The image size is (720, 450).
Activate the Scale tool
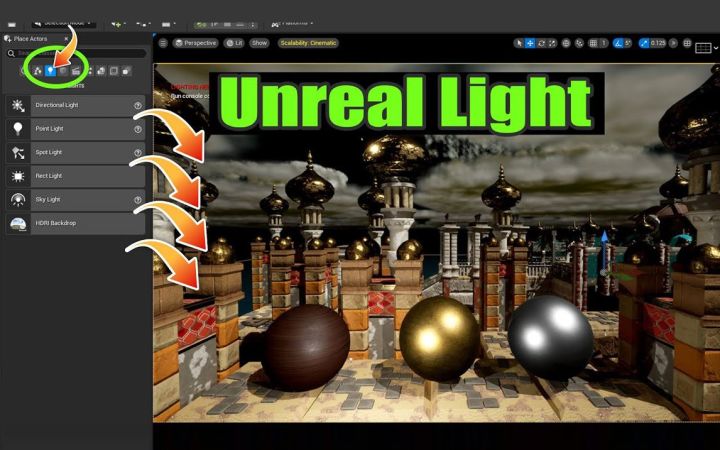click(x=552, y=43)
